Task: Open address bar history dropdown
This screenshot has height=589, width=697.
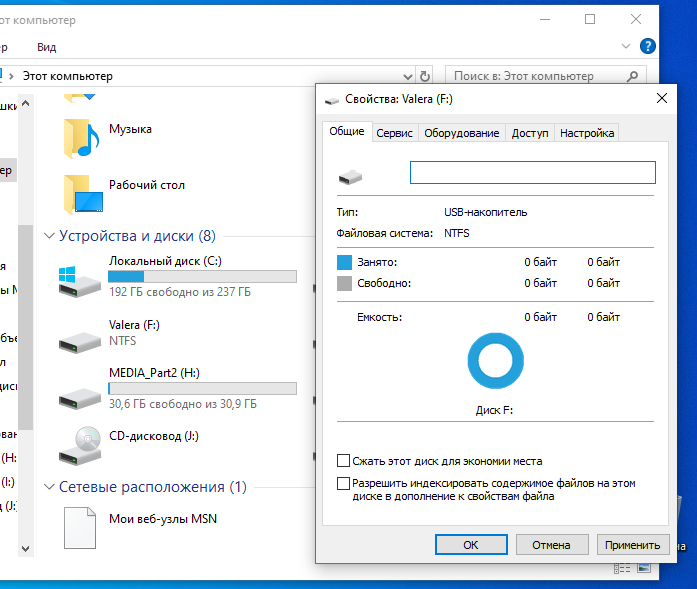Action: (x=408, y=77)
